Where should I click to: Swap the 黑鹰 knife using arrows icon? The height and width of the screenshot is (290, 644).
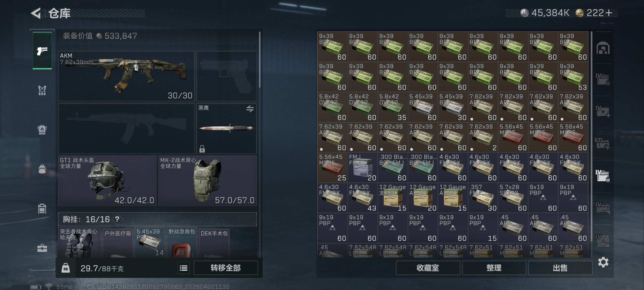pyautogui.click(x=250, y=109)
